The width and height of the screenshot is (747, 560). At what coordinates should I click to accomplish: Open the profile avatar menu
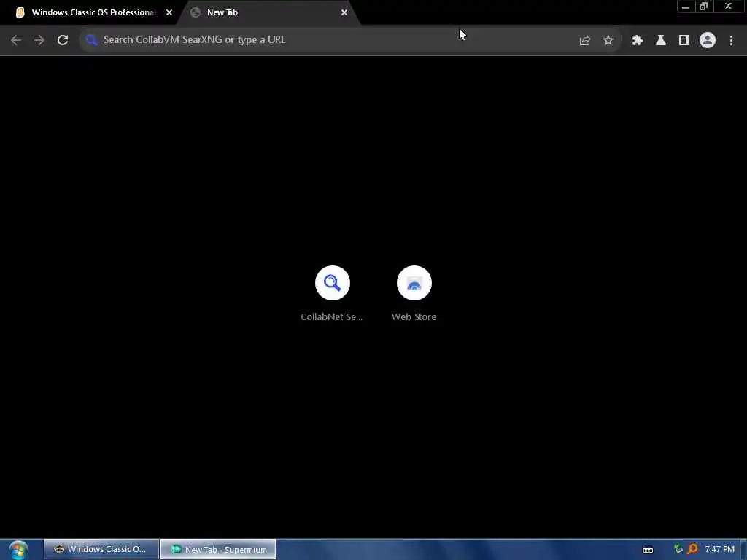(708, 41)
